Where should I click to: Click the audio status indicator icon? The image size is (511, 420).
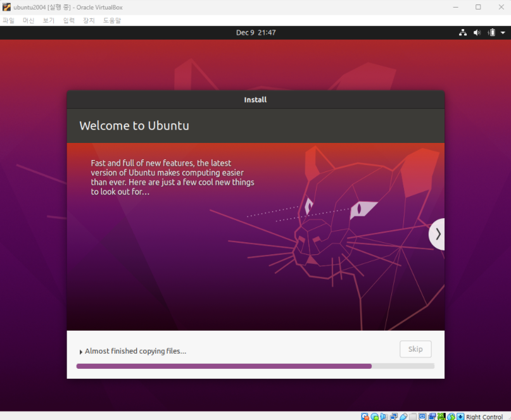(384, 416)
